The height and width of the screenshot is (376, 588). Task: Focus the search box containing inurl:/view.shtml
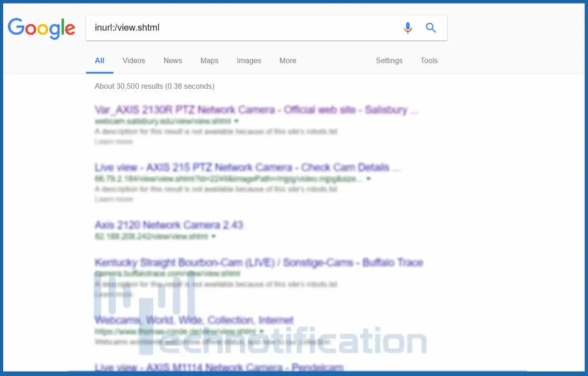[x=267, y=28]
